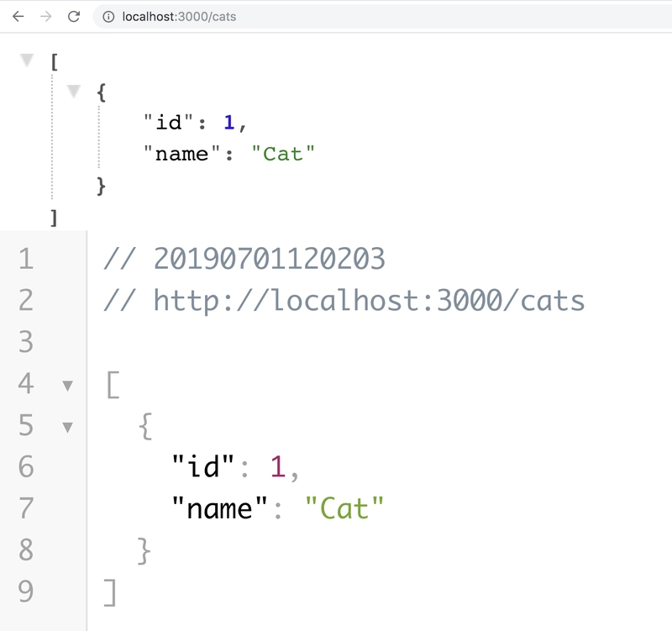Click the "name" key in upper viewer
The width and height of the screenshot is (672, 631).
pos(181,154)
